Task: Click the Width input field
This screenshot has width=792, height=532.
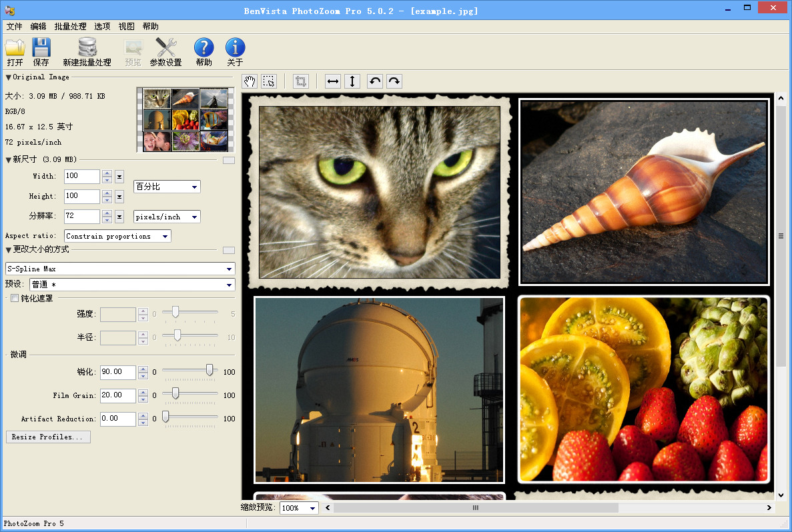Action: click(82, 176)
